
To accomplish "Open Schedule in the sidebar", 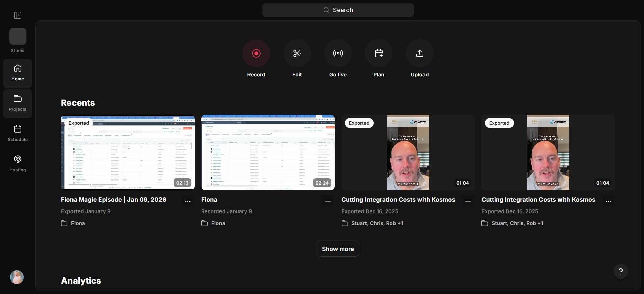I will (x=18, y=134).
